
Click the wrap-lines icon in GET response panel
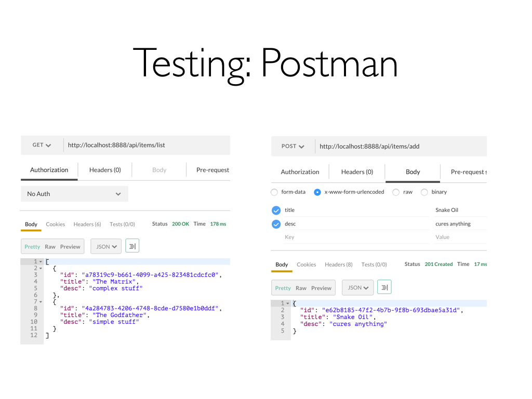coord(132,246)
